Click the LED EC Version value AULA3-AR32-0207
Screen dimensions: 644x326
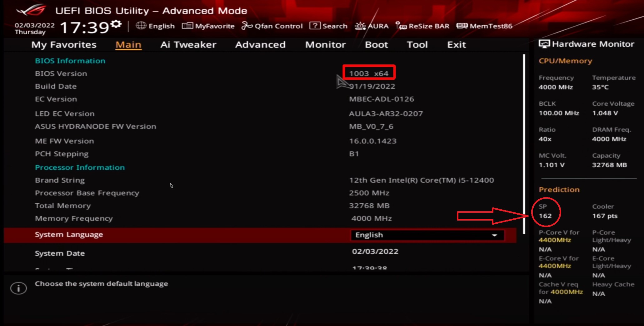386,114
